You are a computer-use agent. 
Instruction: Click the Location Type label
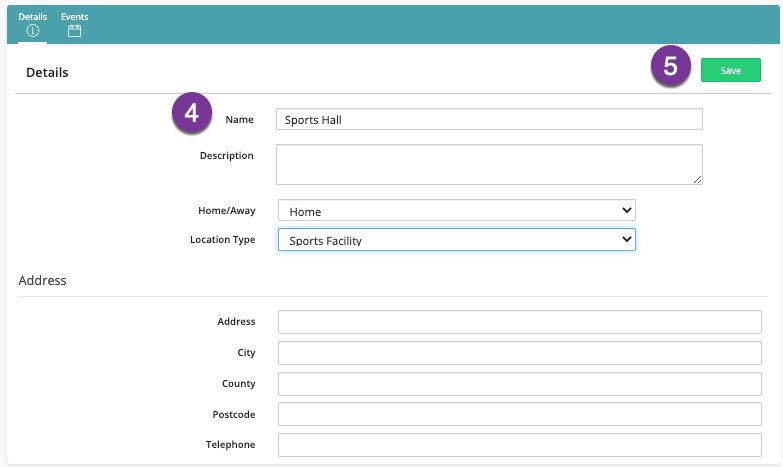tap(223, 240)
